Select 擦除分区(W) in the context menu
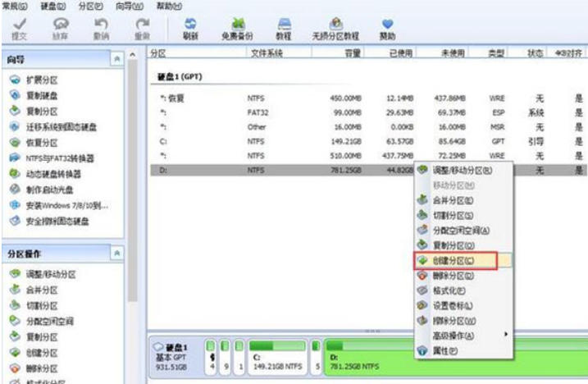 (463, 321)
